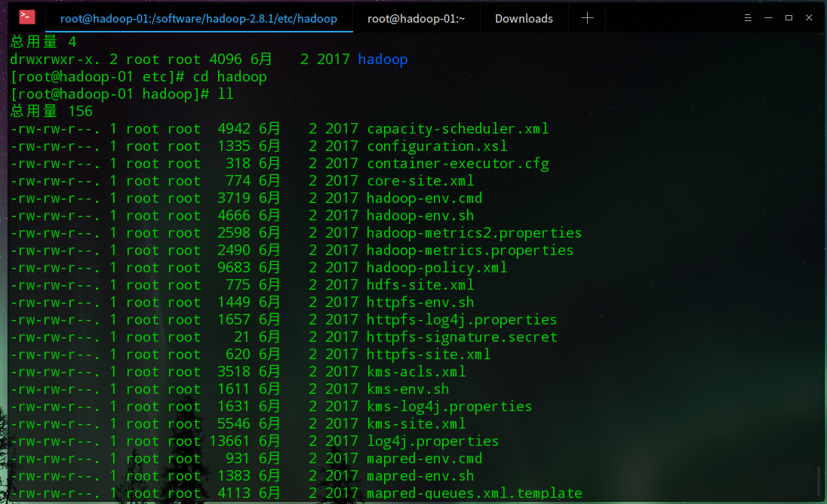Click httpfs-env.sh file name
Screen dimensions: 827x504
420,303
